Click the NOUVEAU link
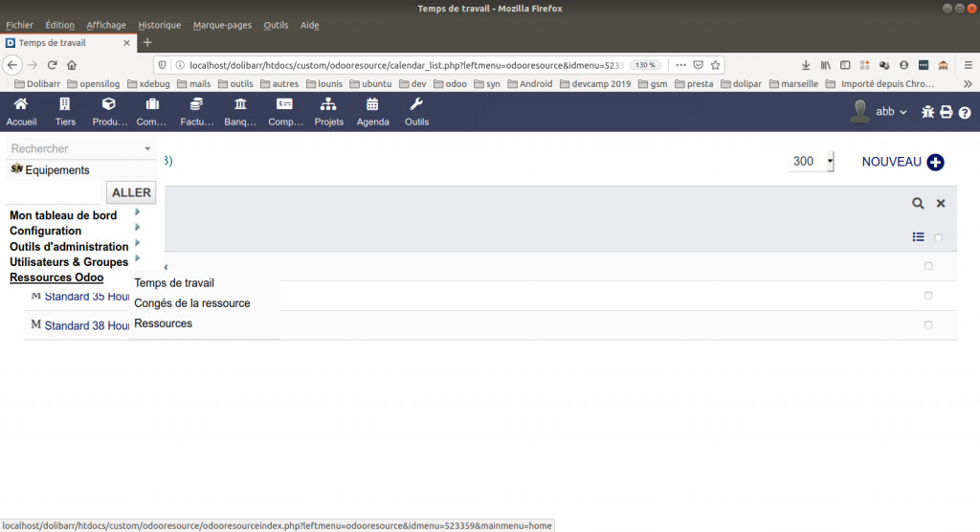Screen dimensions: 980x532 pyautogui.click(x=891, y=162)
